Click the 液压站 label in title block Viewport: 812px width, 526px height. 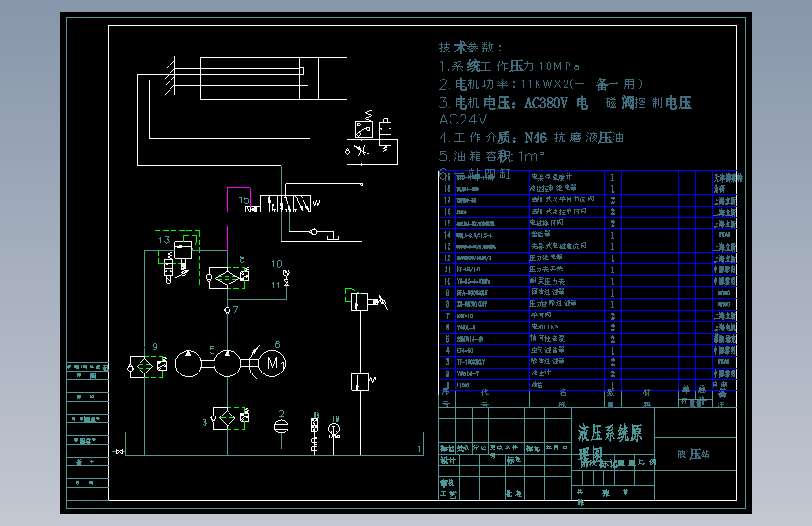(693, 454)
